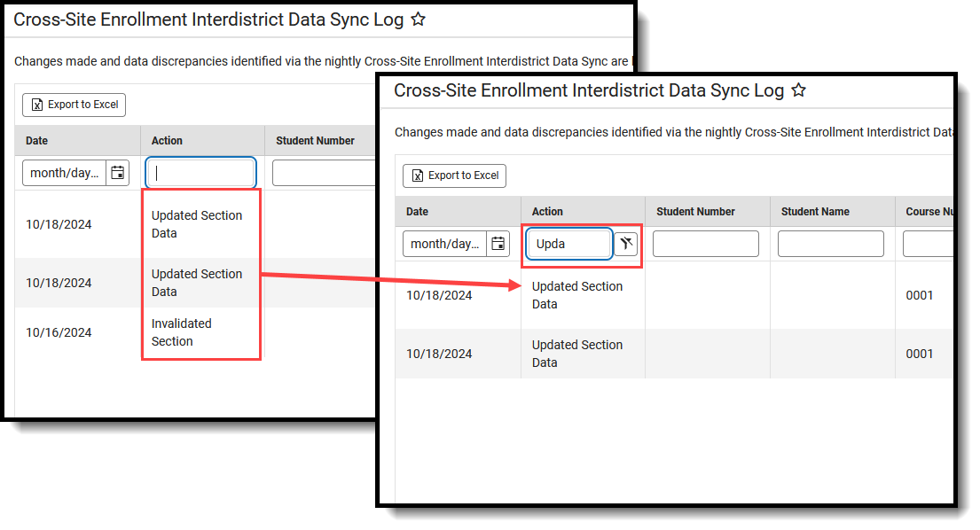
Task: Click the Student Name filter field in front window
Action: 831,244
